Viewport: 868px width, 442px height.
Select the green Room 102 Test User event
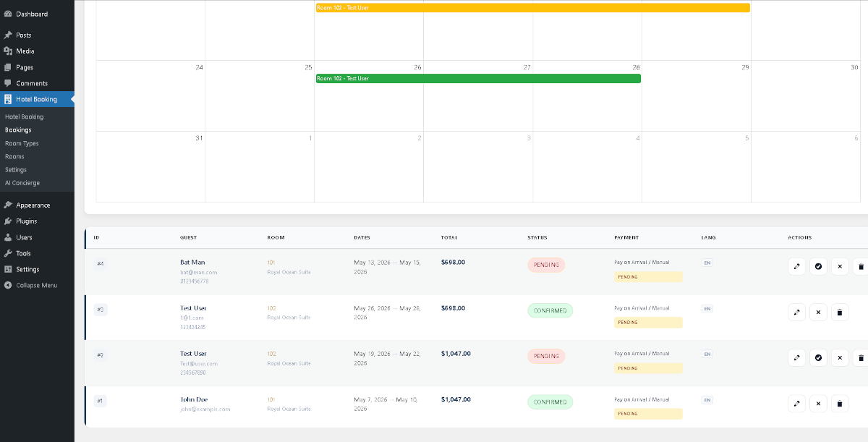click(x=478, y=78)
